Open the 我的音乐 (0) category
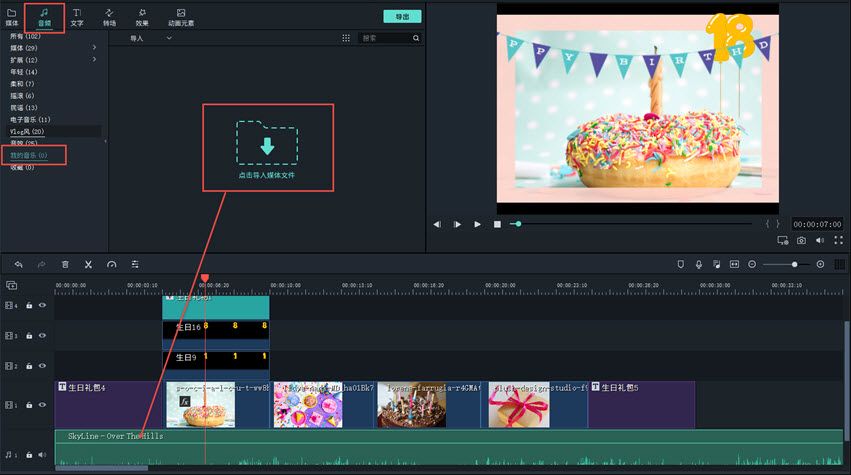 29,155
